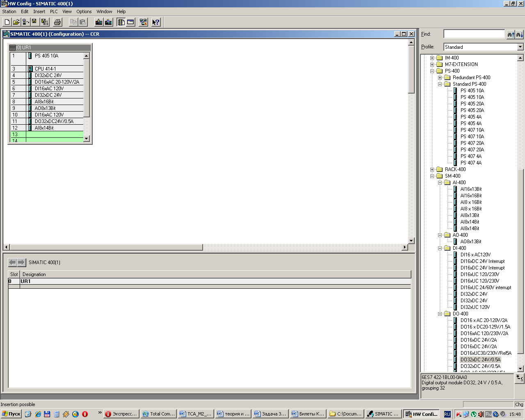The width and height of the screenshot is (525, 420).
Task: Expand the IM-400 catalog folder
Action: (432, 58)
